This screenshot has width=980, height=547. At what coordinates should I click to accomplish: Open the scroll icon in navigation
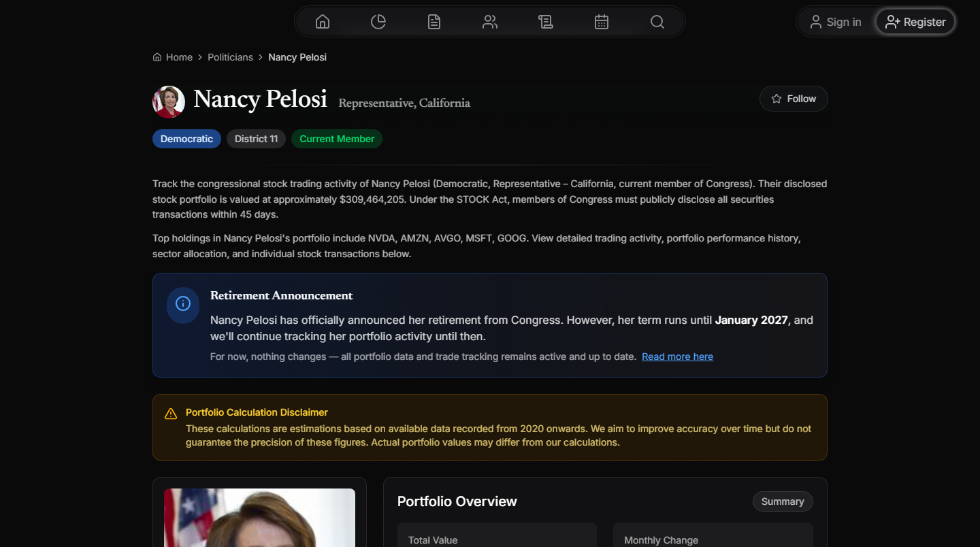[546, 22]
